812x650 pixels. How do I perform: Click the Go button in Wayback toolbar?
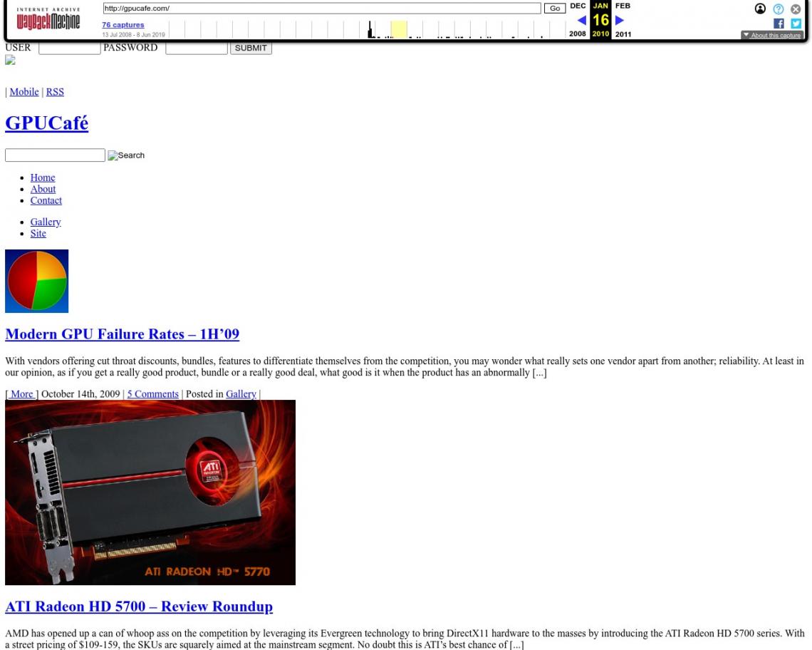pyautogui.click(x=555, y=9)
